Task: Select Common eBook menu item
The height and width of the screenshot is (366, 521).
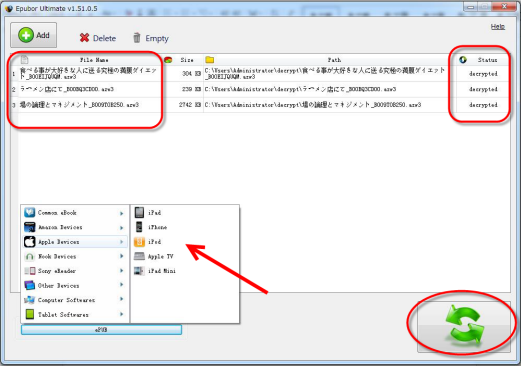Action: click(x=75, y=213)
